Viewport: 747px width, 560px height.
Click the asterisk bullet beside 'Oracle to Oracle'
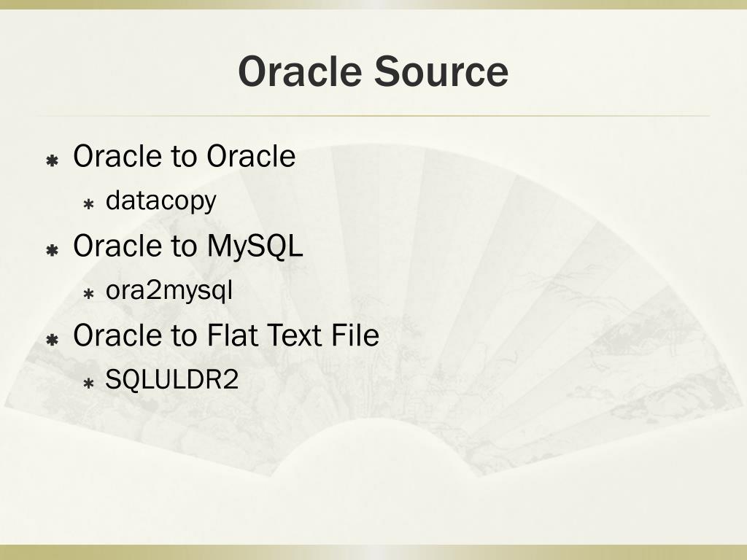52,160
